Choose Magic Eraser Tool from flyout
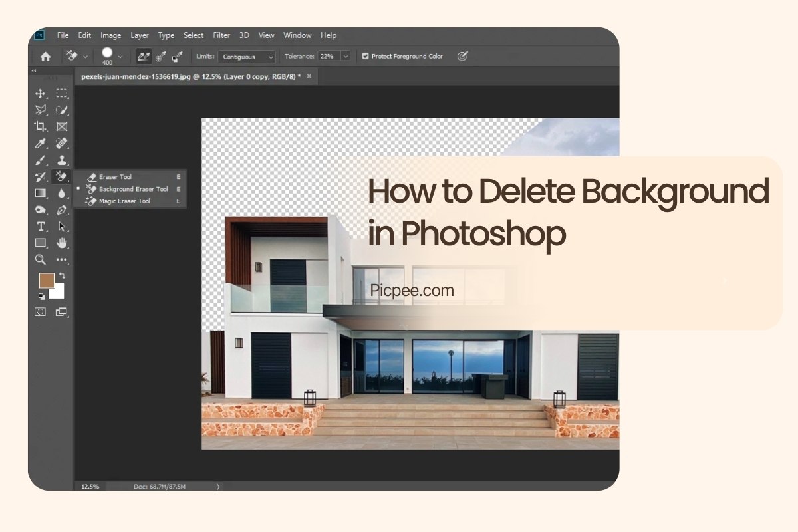This screenshot has width=798, height=532. tap(124, 201)
